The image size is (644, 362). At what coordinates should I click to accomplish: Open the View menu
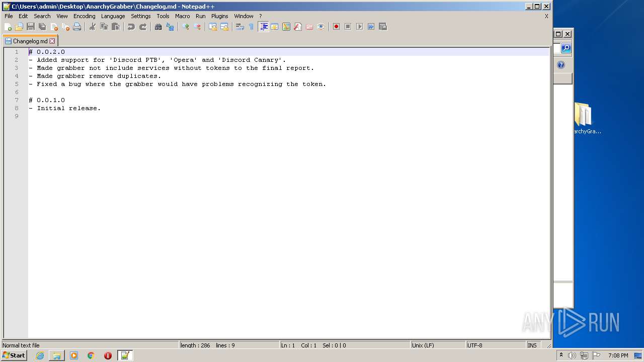(x=62, y=16)
